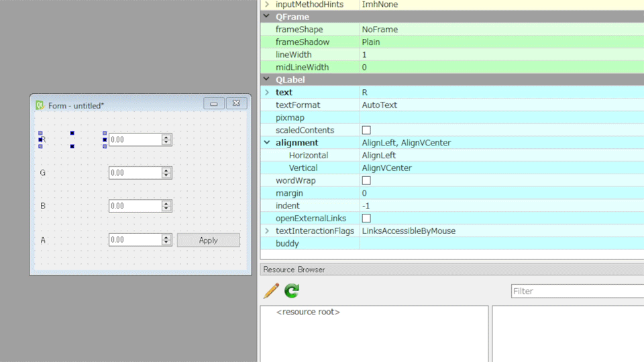The image size is (644, 362).
Task: Expand the text property row
Action: (x=267, y=93)
